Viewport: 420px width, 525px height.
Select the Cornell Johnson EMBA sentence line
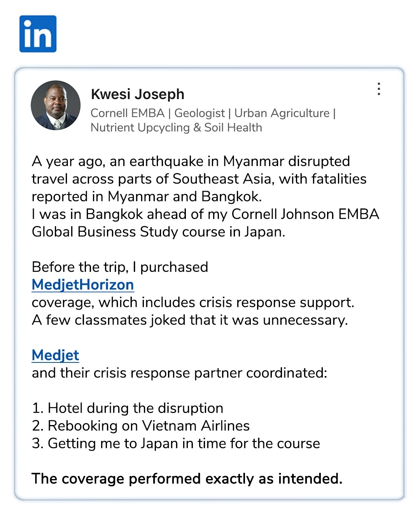[x=206, y=214]
